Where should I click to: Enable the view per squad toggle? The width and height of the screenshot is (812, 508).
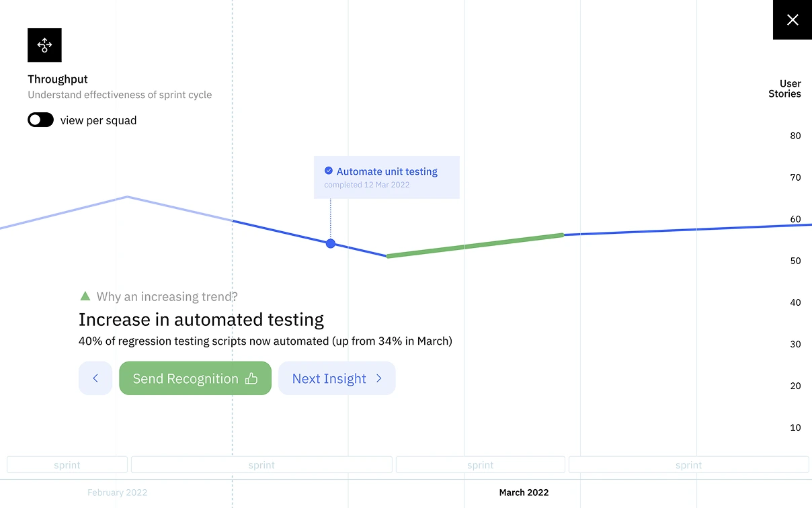(40, 120)
